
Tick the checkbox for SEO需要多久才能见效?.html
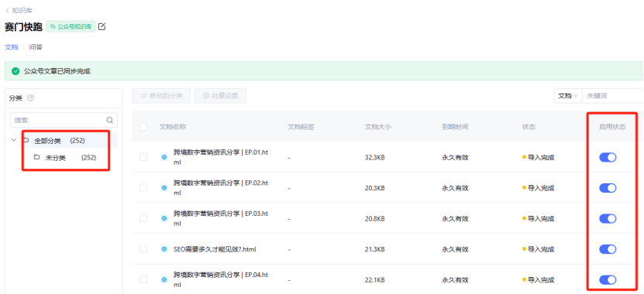click(x=143, y=249)
